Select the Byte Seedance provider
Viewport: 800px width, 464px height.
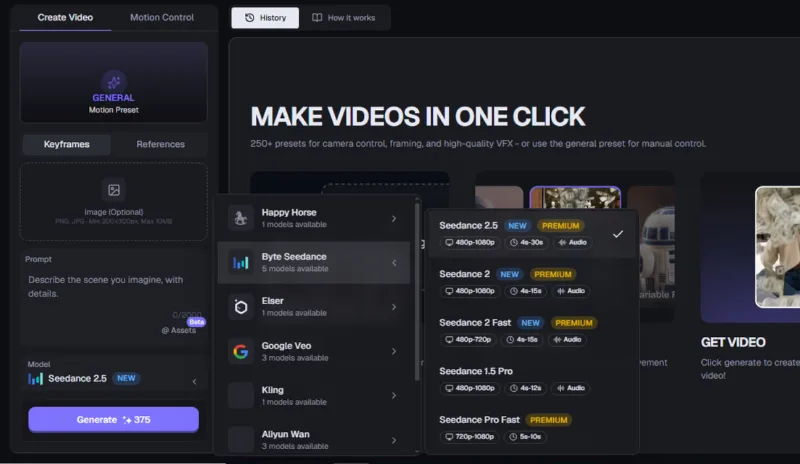coord(314,262)
